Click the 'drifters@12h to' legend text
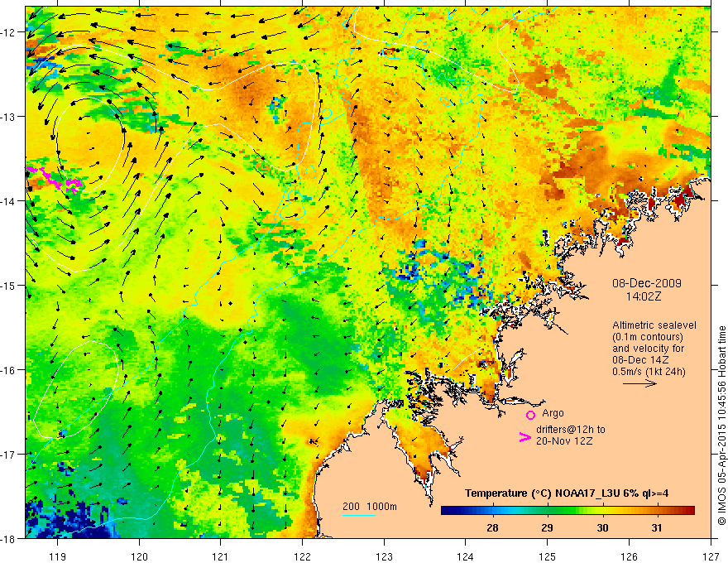728x563 pixels. tap(571, 429)
